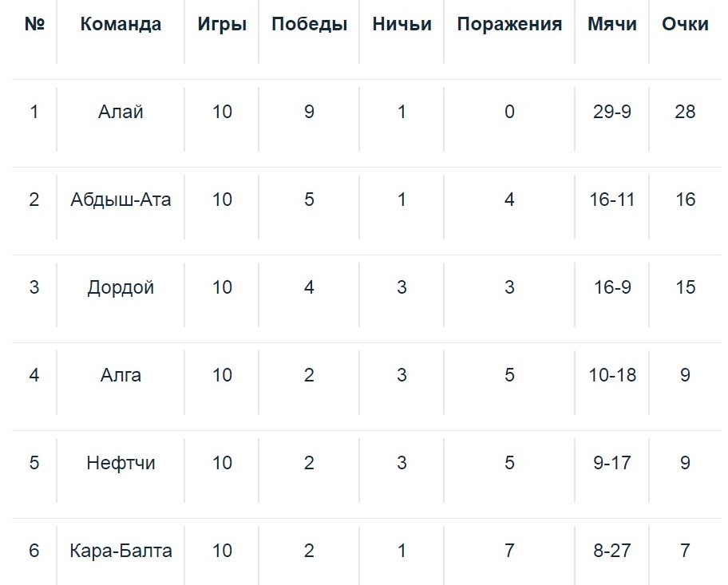The width and height of the screenshot is (728, 585).
Task: Select team name Абдыш-Ата
Action: [x=121, y=200]
